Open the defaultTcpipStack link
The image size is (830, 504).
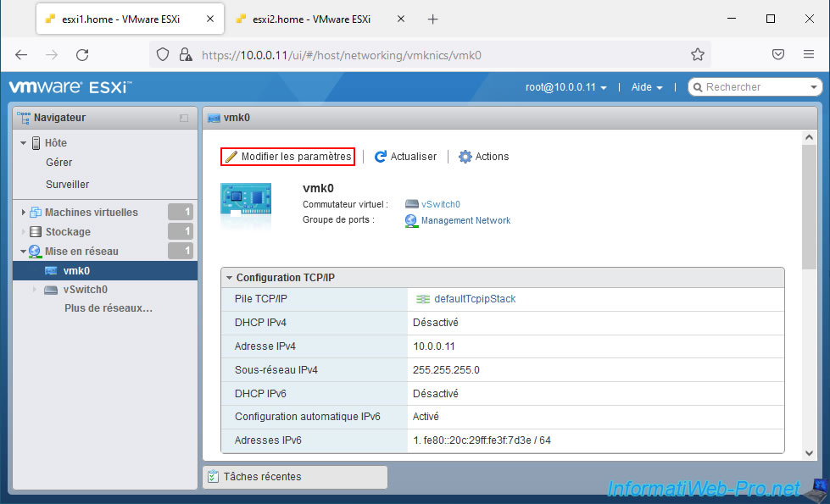point(475,299)
